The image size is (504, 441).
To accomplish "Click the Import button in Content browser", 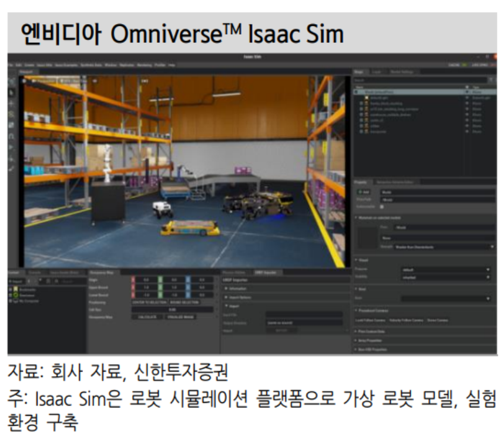I will click(x=16, y=282).
